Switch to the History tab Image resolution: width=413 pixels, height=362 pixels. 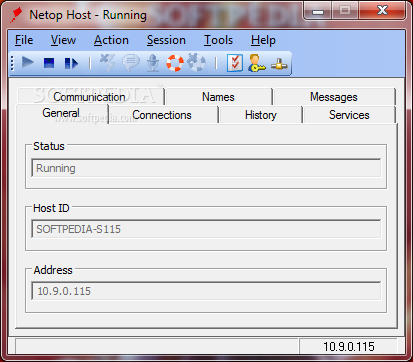tap(261, 115)
